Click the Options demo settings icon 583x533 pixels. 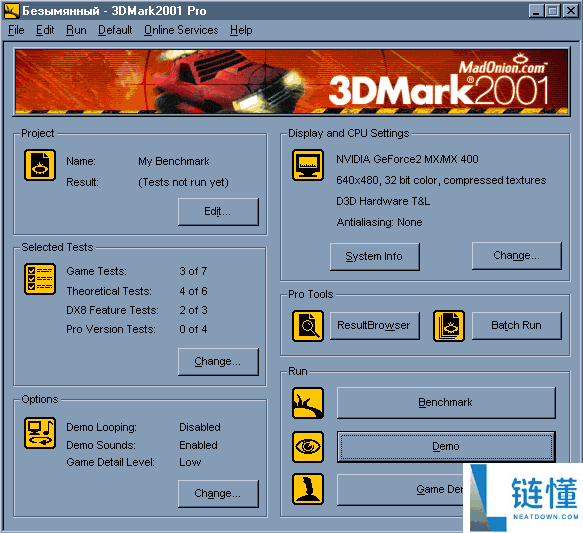pos(40,433)
